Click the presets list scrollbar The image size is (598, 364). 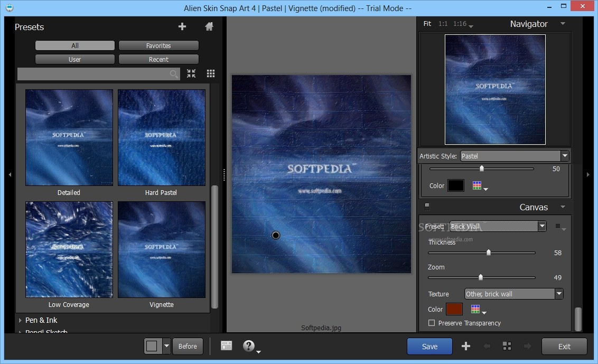click(x=214, y=247)
